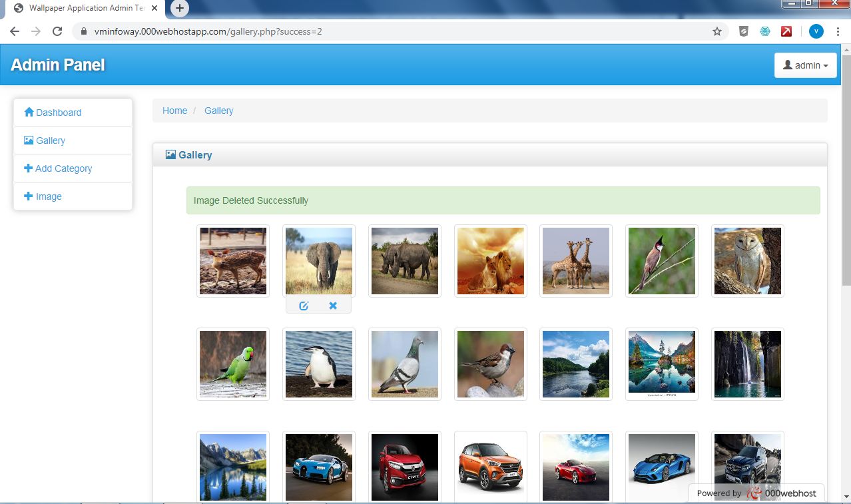Click the blue convertible Lamborghini thumbnail
The image size is (851, 504).
(x=662, y=467)
